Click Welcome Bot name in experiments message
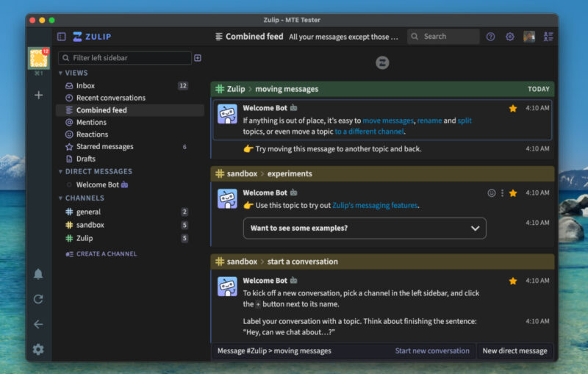 [x=265, y=193]
